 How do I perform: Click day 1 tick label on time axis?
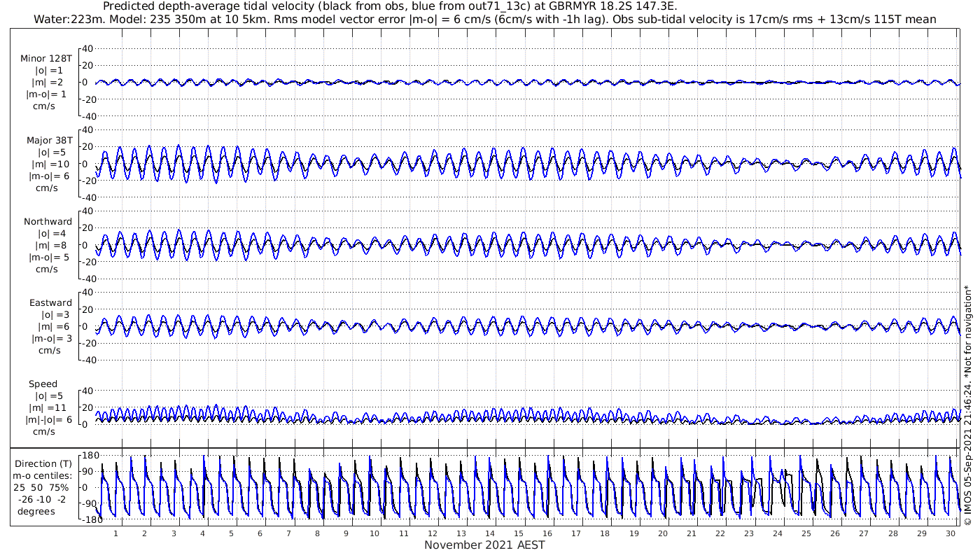[x=116, y=533]
